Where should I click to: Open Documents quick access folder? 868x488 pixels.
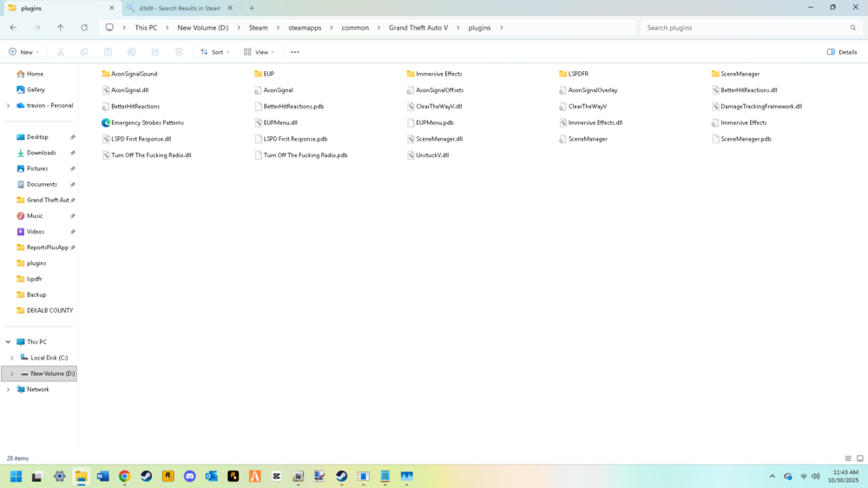pos(42,184)
